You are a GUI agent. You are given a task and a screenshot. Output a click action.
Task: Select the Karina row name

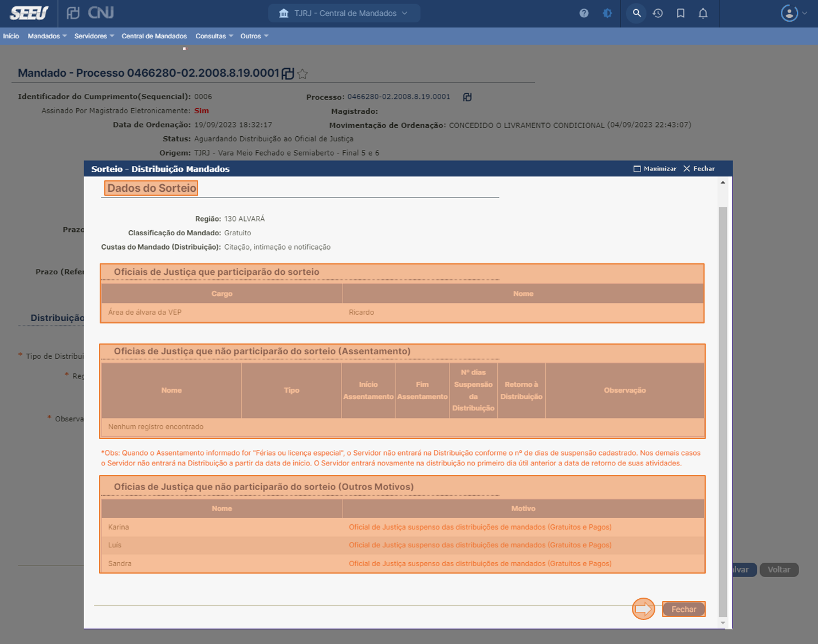click(x=119, y=527)
